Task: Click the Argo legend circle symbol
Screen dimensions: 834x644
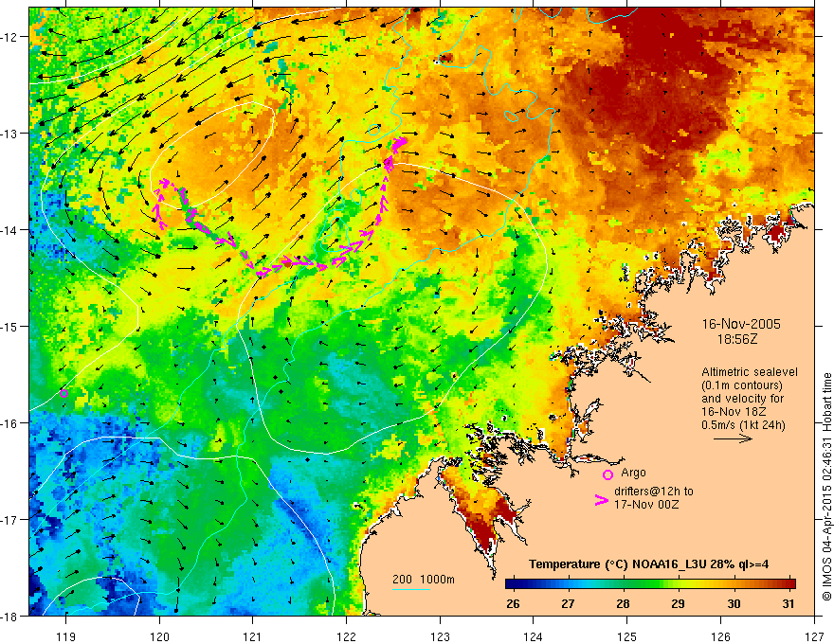Action: tap(607, 474)
